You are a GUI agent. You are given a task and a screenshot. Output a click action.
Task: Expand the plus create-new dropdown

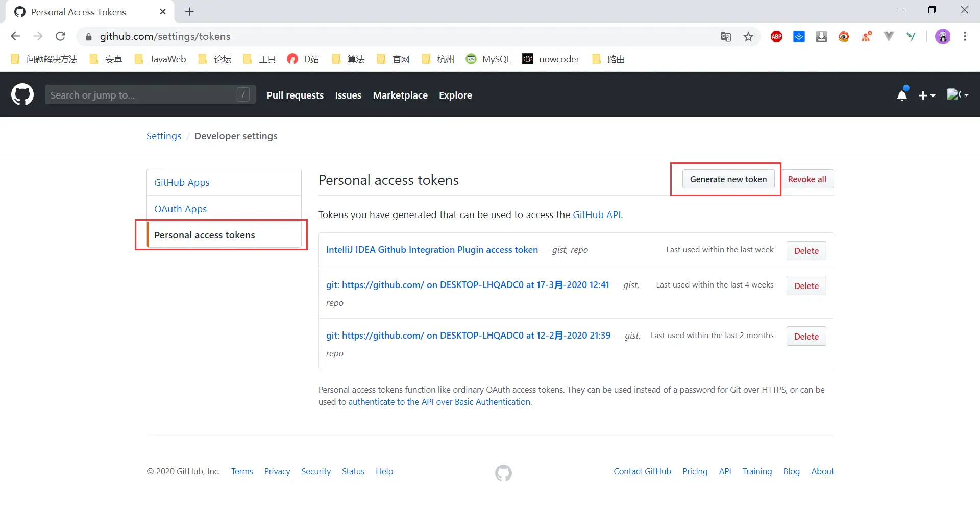(x=926, y=95)
